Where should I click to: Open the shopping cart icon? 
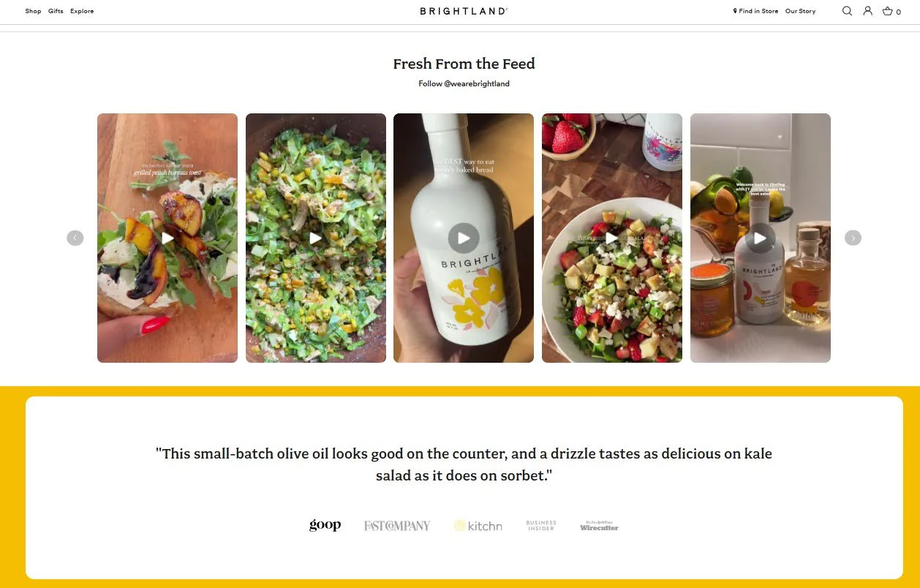point(890,12)
